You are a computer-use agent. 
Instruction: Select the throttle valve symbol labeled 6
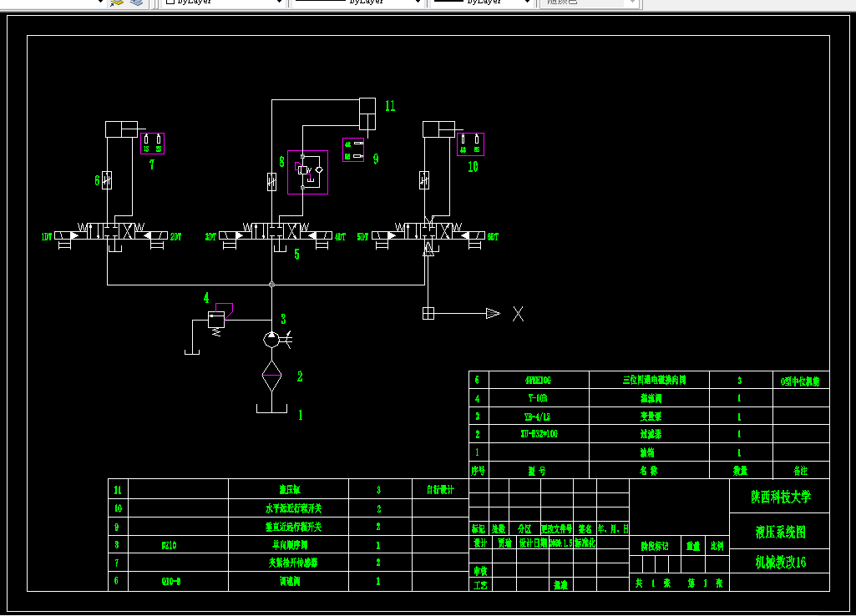[x=107, y=180]
